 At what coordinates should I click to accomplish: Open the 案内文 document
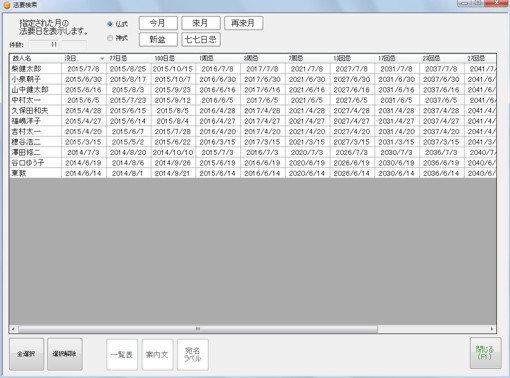tap(157, 355)
